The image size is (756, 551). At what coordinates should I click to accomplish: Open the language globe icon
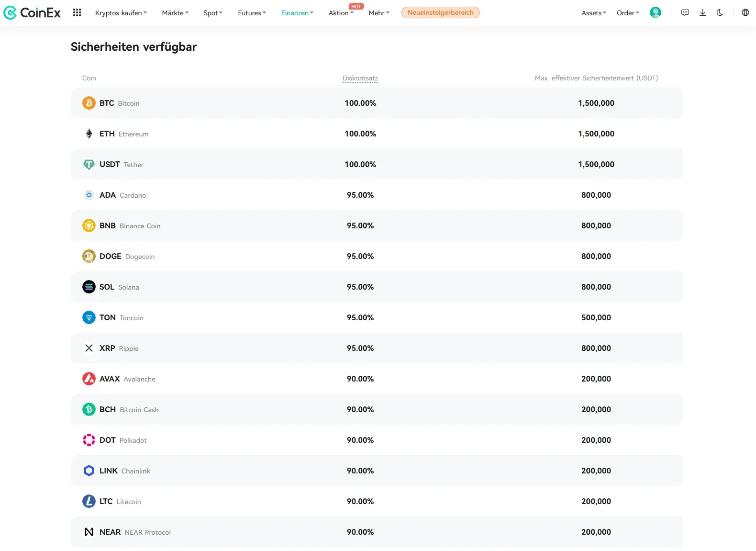pos(745,13)
